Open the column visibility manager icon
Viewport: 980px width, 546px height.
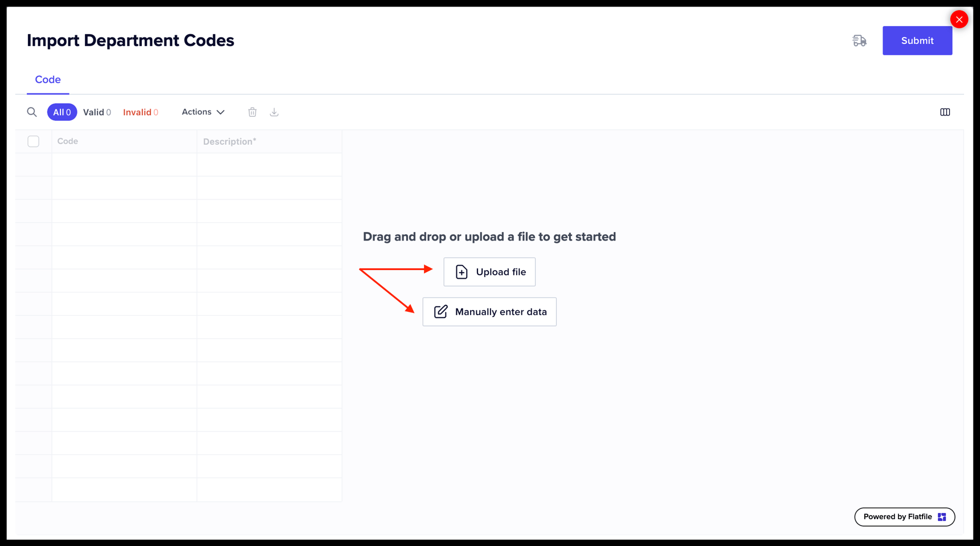tap(945, 112)
